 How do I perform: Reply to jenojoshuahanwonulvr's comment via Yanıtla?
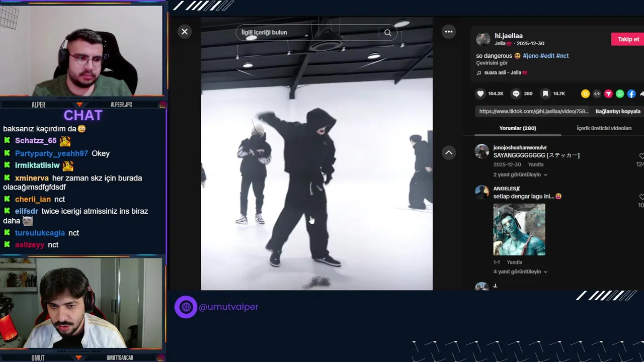pos(535,165)
